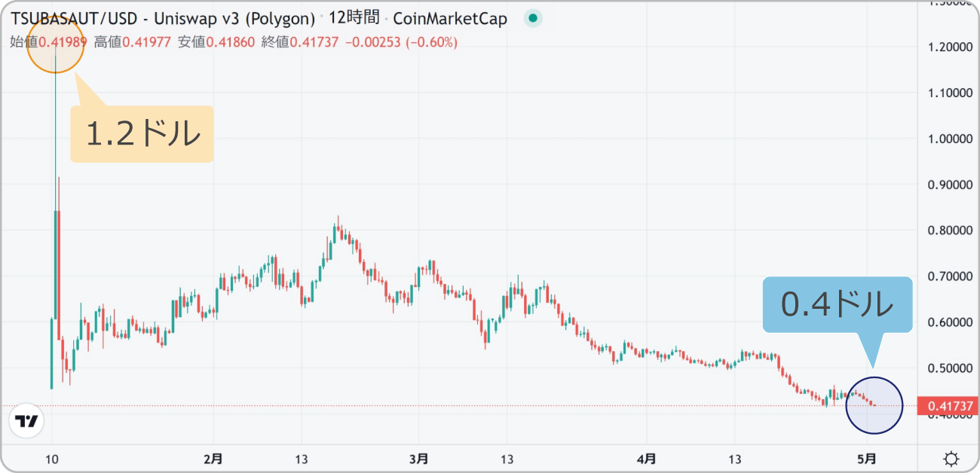Click the 3月 date axis label

[x=419, y=458]
